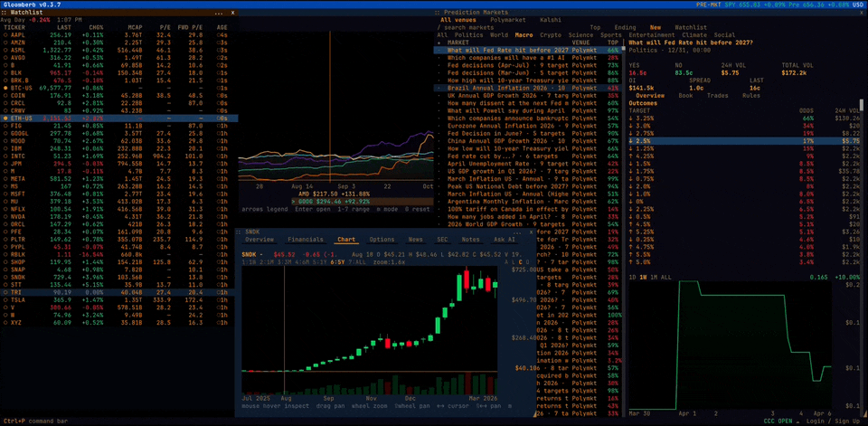Screen dimensions: 868x426
Task: Click the age clock icon in AAPL row
Action: pos(218,34)
